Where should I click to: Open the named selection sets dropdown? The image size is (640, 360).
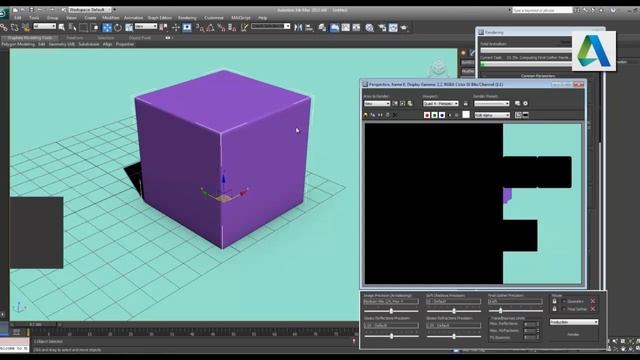[271, 26]
